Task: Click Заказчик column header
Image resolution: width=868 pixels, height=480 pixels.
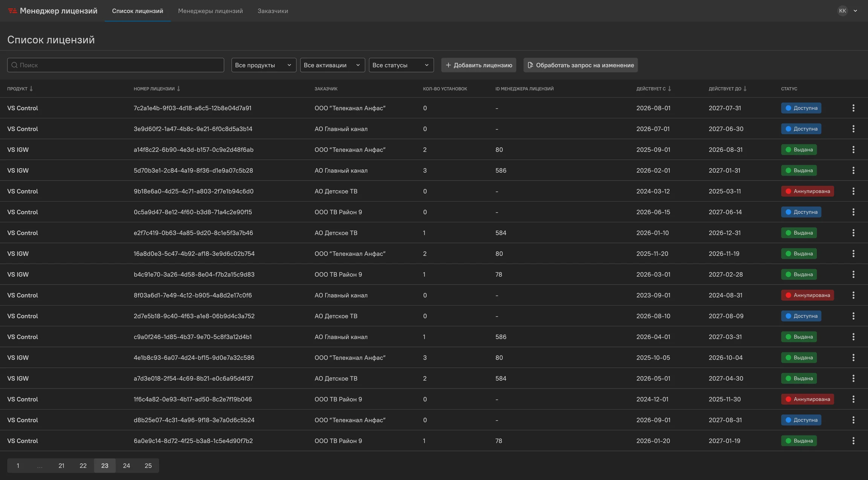Action: [x=326, y=89]
